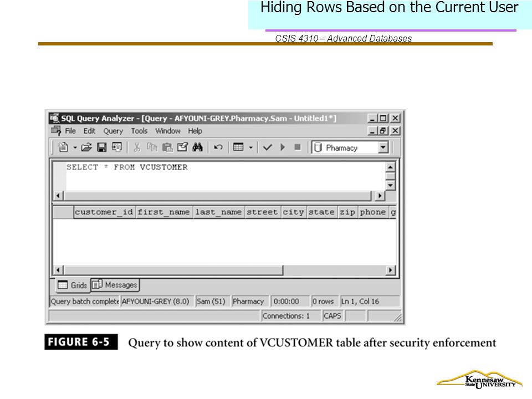Click the query document icon in menu bar
This screenshot has height=399, width=532.
tap(56, 131)
